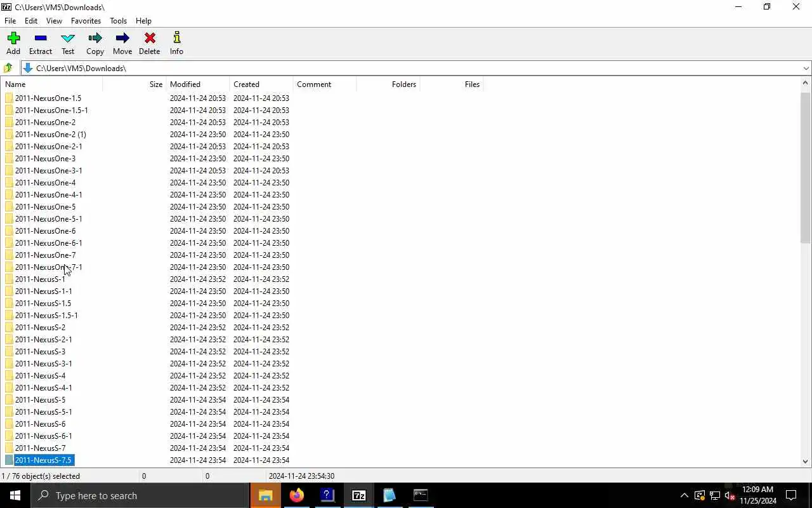Click the highlighted 2011-NexusS-7.5 folder
This screenshot has height=508, width=812.
click(44, 460)
